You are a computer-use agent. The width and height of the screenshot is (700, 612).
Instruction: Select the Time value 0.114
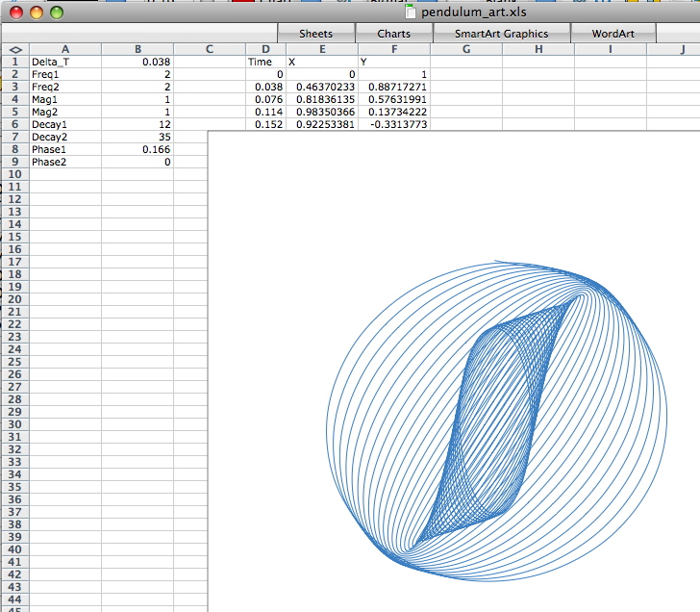tap(265, 112)
